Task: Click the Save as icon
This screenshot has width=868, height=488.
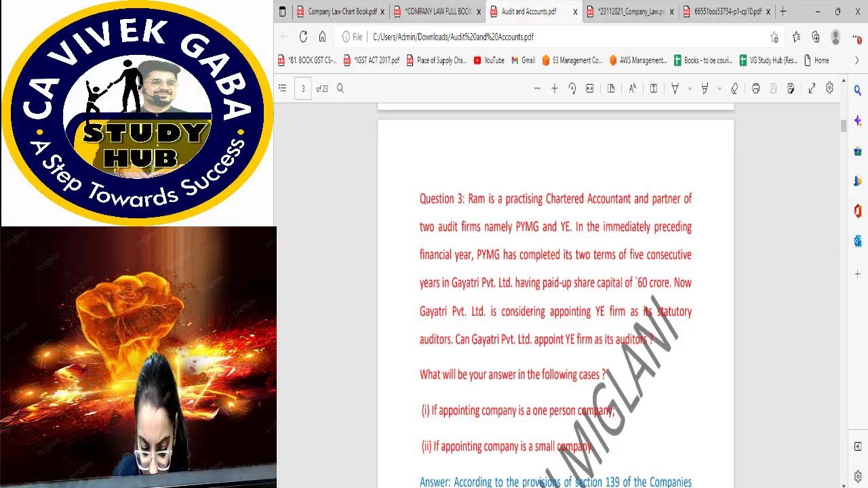Action: click(x=791, y=89)
